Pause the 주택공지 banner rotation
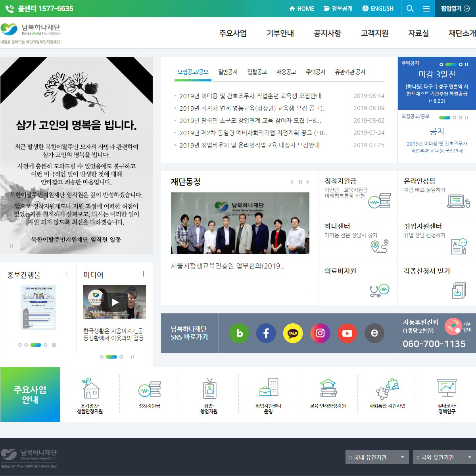The width and height of the screenshot is (476, 476). pyautogui.click(x=466, y=64)
